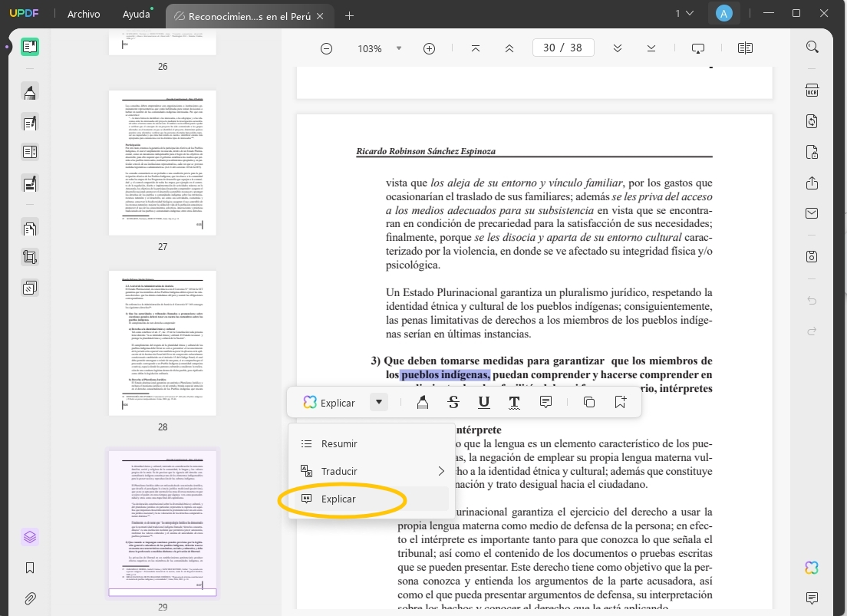Share the document via the share icon
Screen dimensions: 847x616
(x=812, y=183)
